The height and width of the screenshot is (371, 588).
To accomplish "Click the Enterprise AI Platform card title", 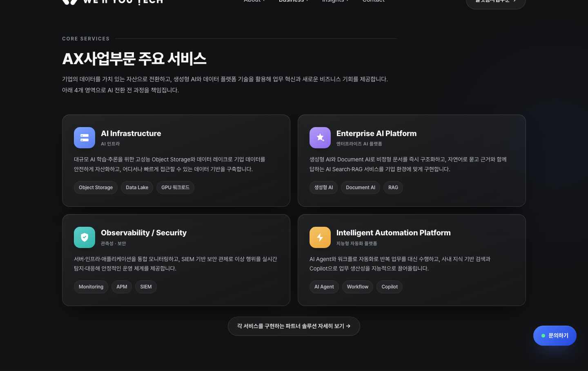I will point(376,134).
